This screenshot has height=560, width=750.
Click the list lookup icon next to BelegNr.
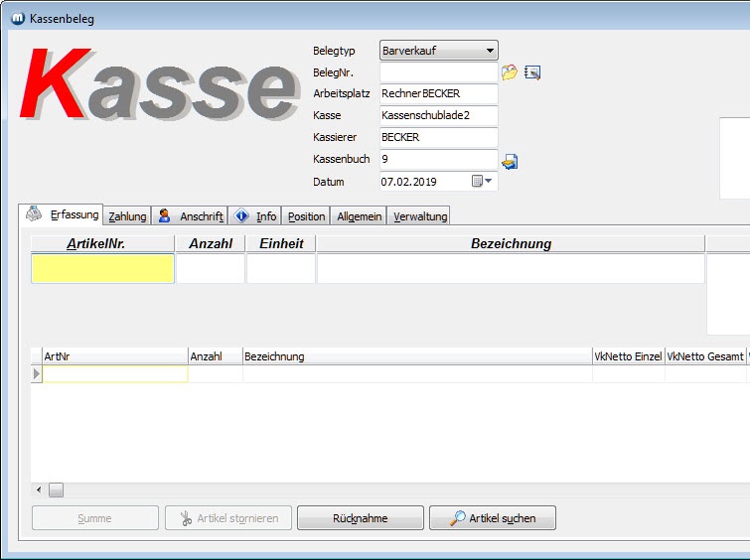[532, 72]
